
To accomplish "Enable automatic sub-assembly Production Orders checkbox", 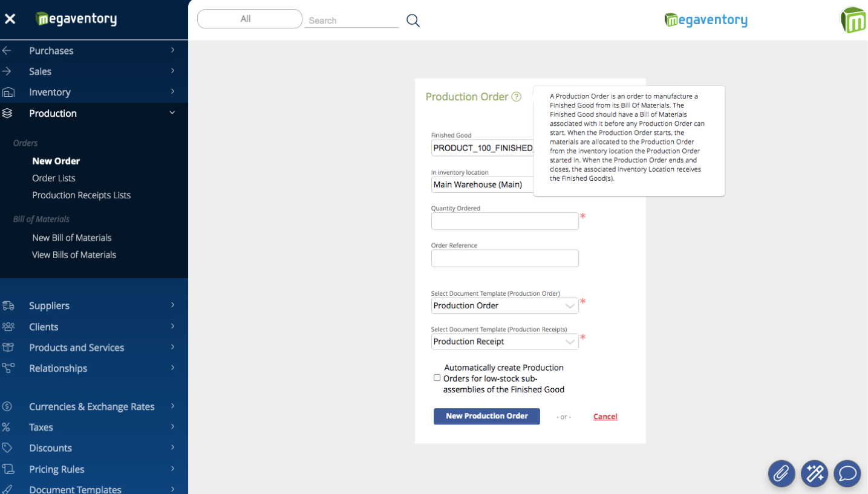I will coord(437,378).
